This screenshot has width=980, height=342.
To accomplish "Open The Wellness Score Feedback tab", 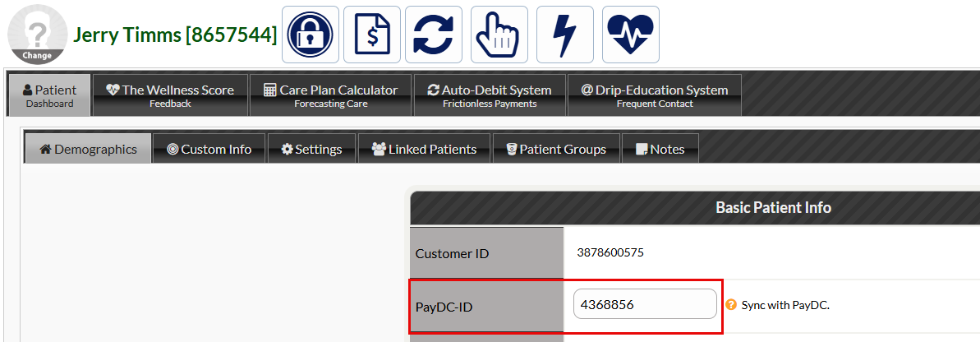I will click(x=170, y=95).
